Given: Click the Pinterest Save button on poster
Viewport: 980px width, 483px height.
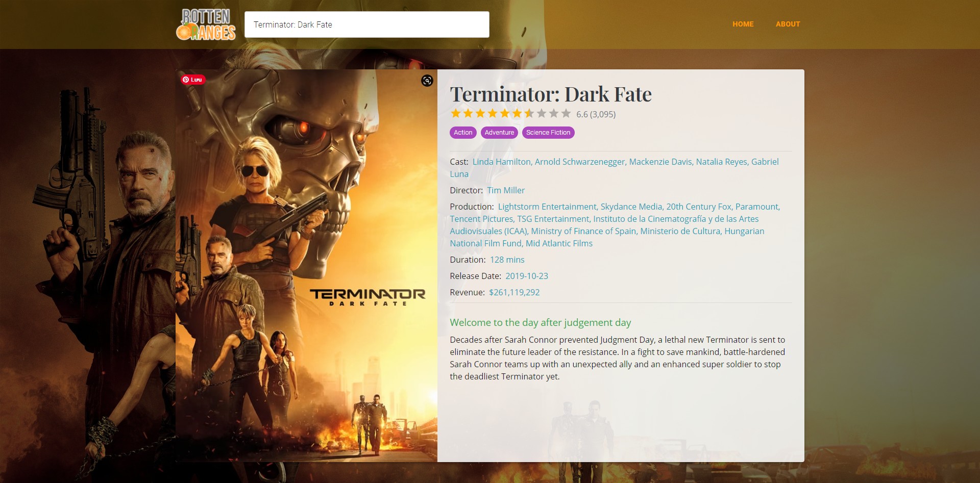Looking at the screenshot, I should click(192, 80).
